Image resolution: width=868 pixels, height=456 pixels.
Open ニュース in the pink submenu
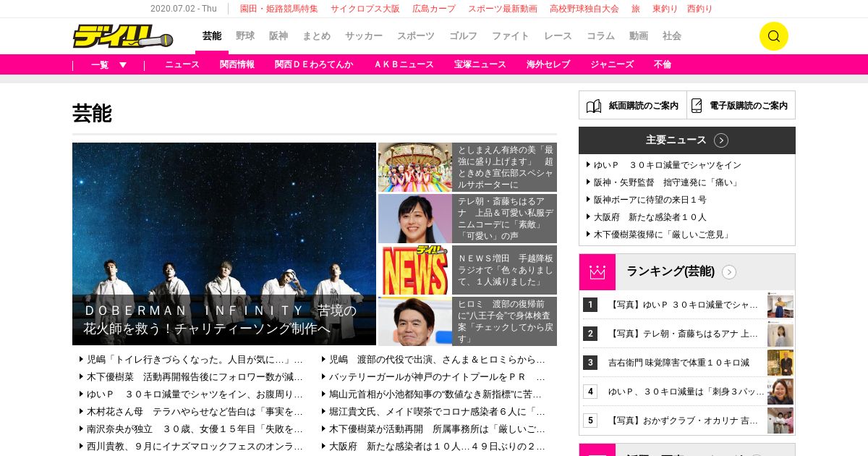tap(182, 64)
